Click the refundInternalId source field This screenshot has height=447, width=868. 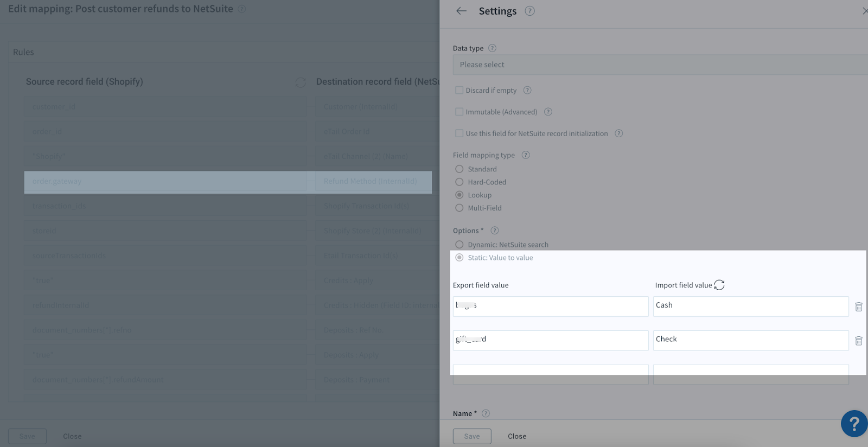165,305
